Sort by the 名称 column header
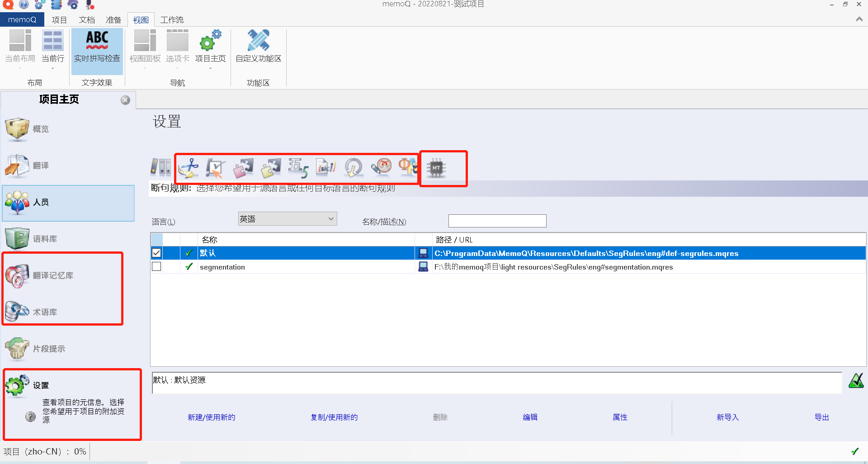The image size is (868, 464). (x=306, y=240)
